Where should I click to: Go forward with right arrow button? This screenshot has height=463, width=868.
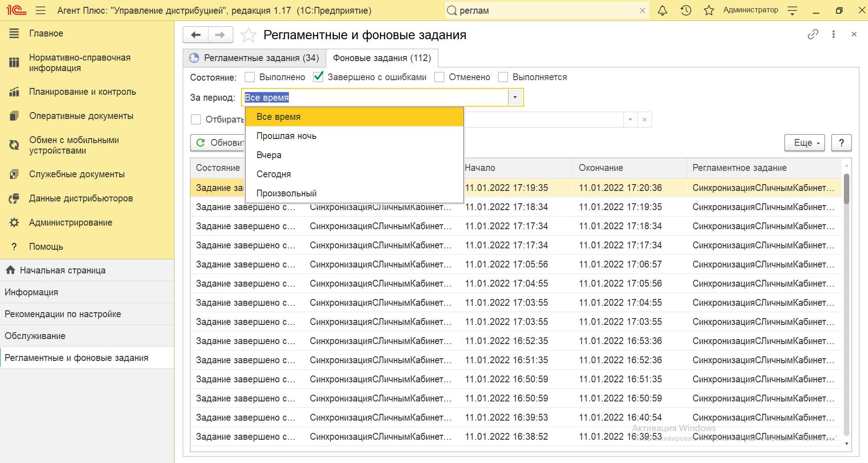tap(221, 35)
